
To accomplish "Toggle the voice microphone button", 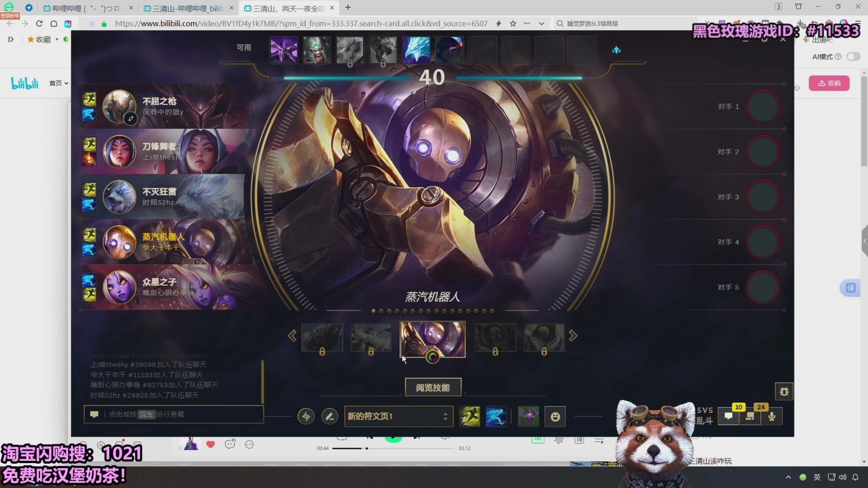I will pos(772,416).
